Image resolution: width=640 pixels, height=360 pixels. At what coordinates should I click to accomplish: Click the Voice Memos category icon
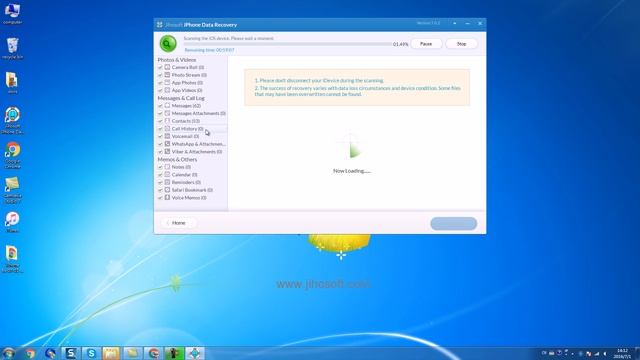coord(167,198)
